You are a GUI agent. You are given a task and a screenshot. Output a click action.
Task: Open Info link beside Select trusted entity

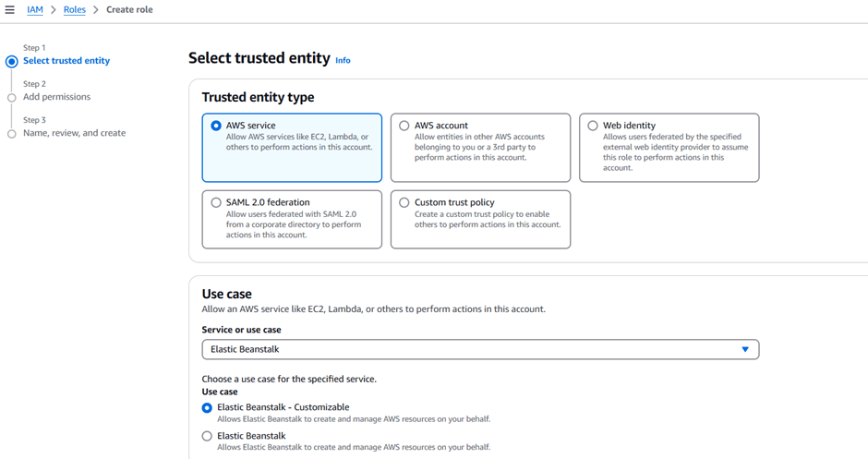[x=343, y=60]
